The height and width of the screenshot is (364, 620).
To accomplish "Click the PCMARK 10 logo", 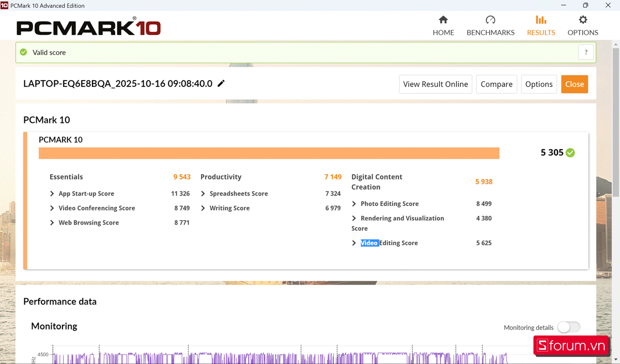I will (88, 26).
